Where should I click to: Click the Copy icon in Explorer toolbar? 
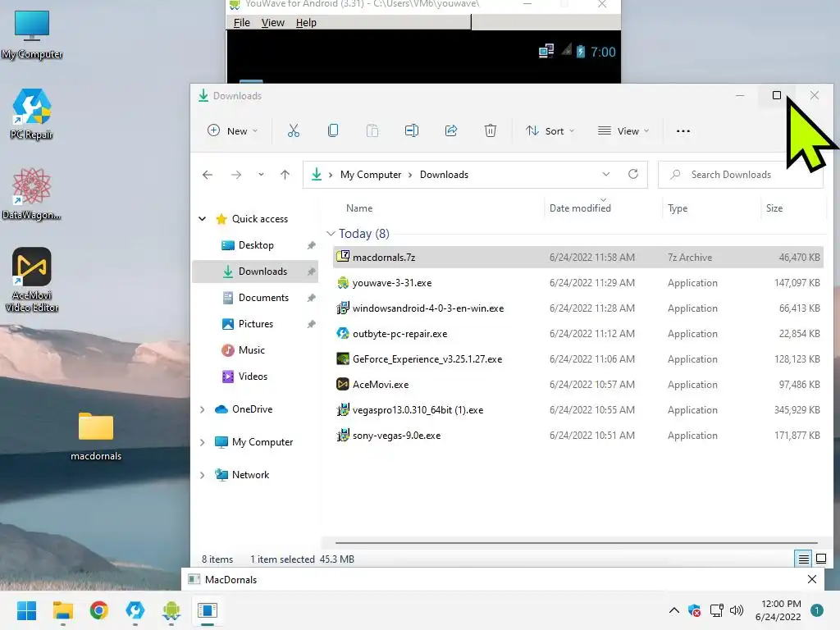pyautogui.click(x=333, y=130)
